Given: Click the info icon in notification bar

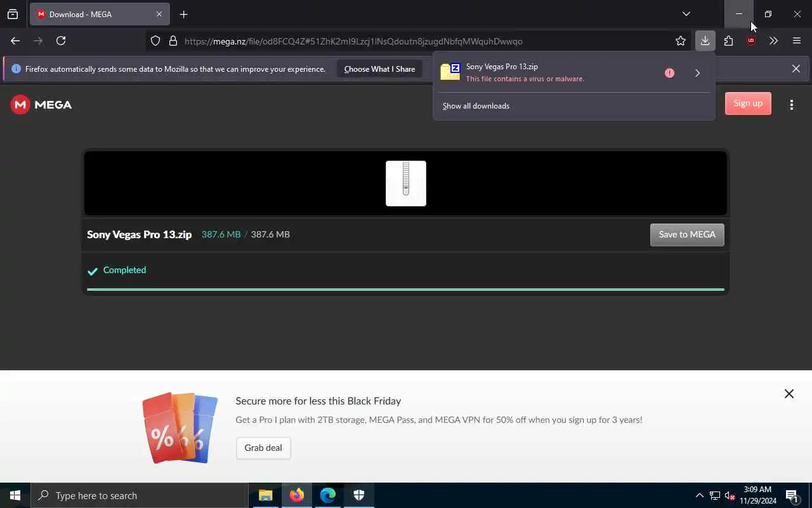Looking at the screenshot, I should (16, 69).
